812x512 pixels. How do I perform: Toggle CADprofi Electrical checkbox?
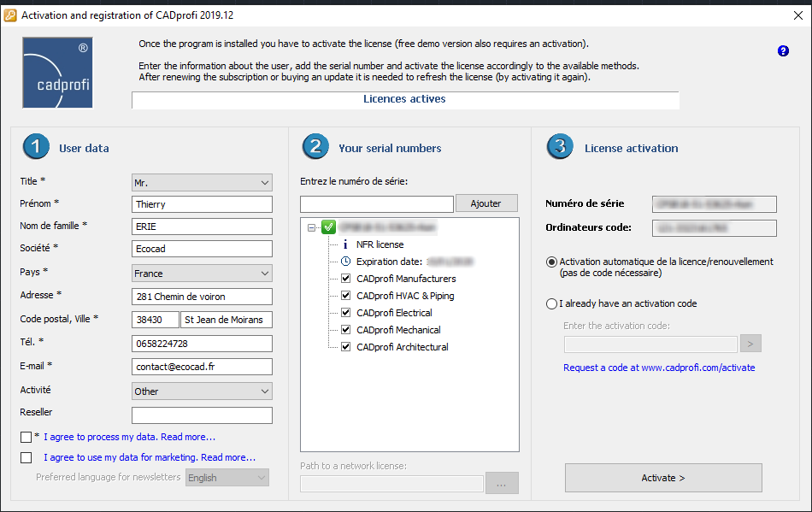pyautogui.click(x=346, y=313)
